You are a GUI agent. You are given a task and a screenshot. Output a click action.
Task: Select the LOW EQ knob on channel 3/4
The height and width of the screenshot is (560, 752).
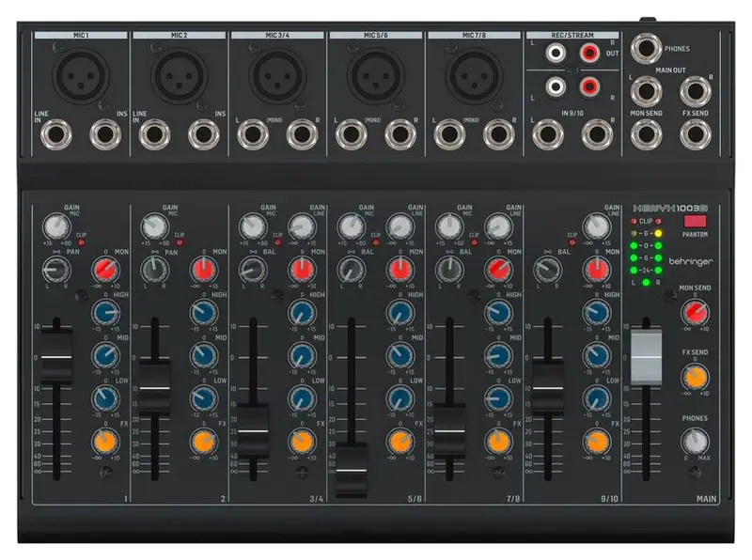click(302, 398)
